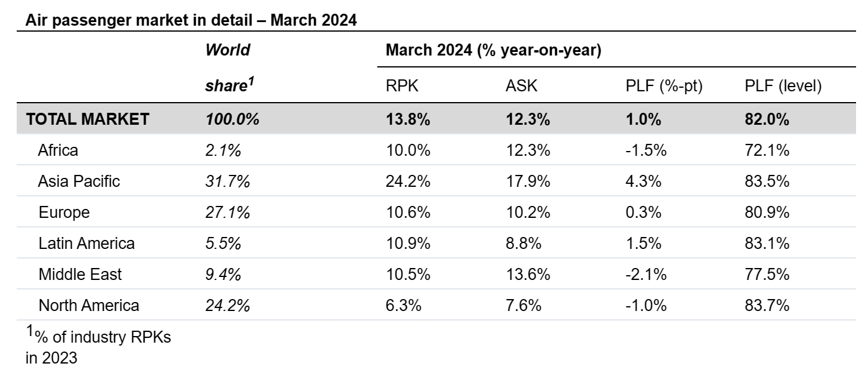Image resolution: width=868 pixels, height=388 pixels.
Task: Click the Latin America row label
Action: pyautogui.click(x=87, y=244)
